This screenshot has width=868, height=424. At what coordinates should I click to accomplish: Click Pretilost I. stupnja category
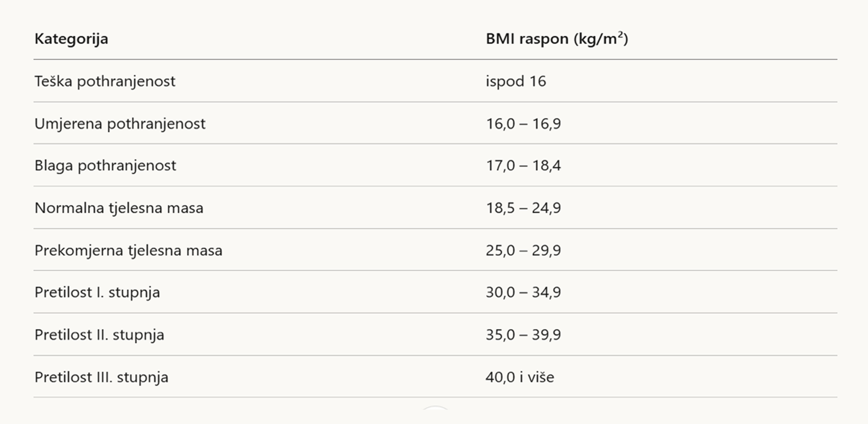(97, 293)
